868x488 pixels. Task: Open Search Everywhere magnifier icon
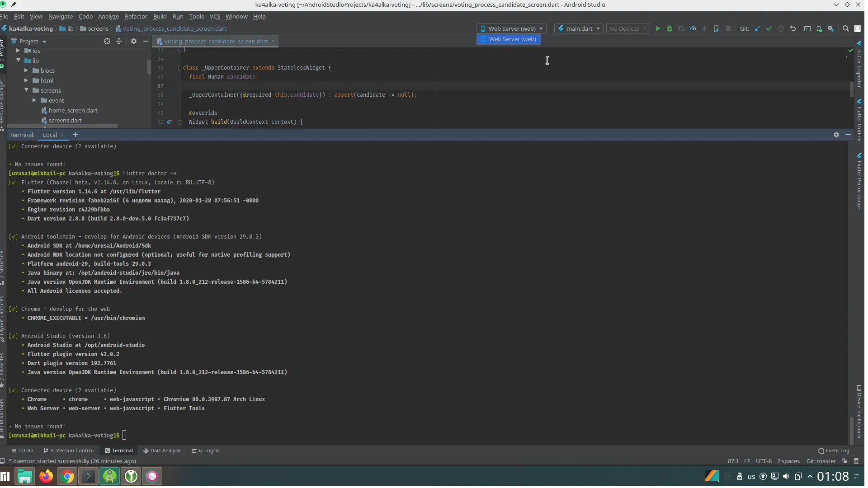(x=846, y=28)
